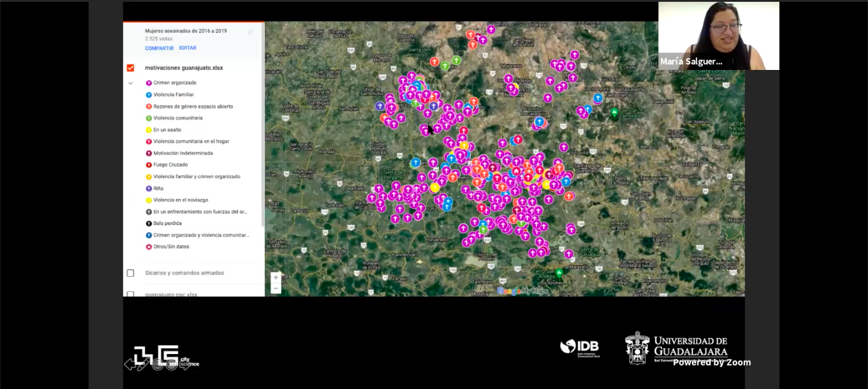
Task: Click the Riña purple legend icon
Action: pyautogui.click(x=149, y=189)
